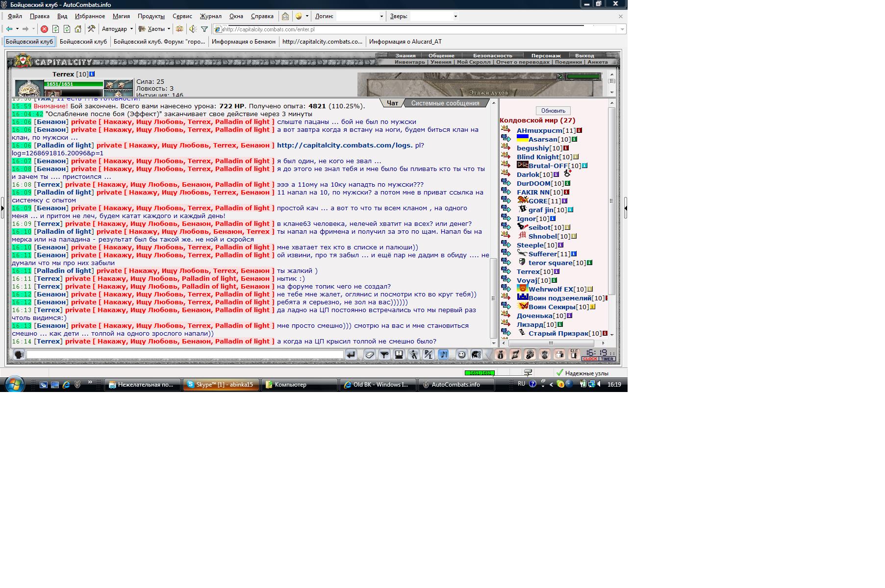
Task: Expand the Зверь combo box
Action: (455, 16)
